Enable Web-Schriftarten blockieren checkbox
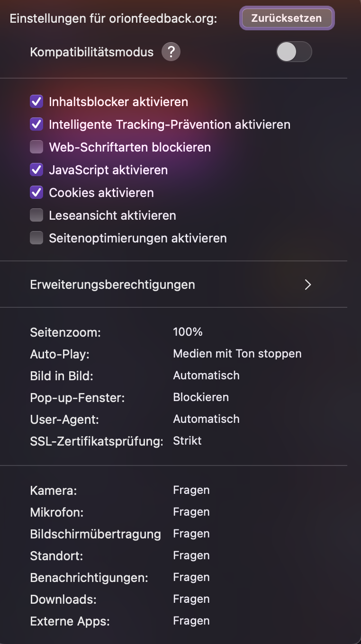361x644 pixels. click(x=36, y=147)
